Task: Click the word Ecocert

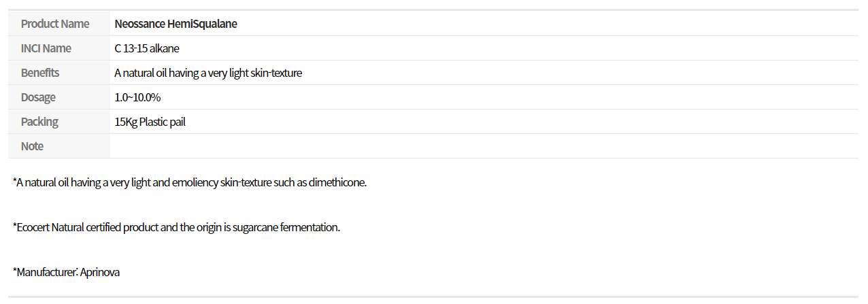Action: [33, 227]
